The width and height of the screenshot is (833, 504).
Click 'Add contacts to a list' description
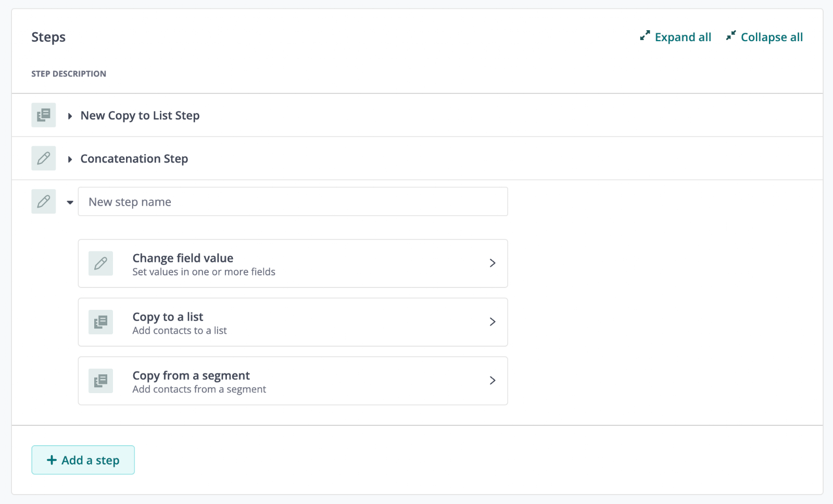point(180,331)
